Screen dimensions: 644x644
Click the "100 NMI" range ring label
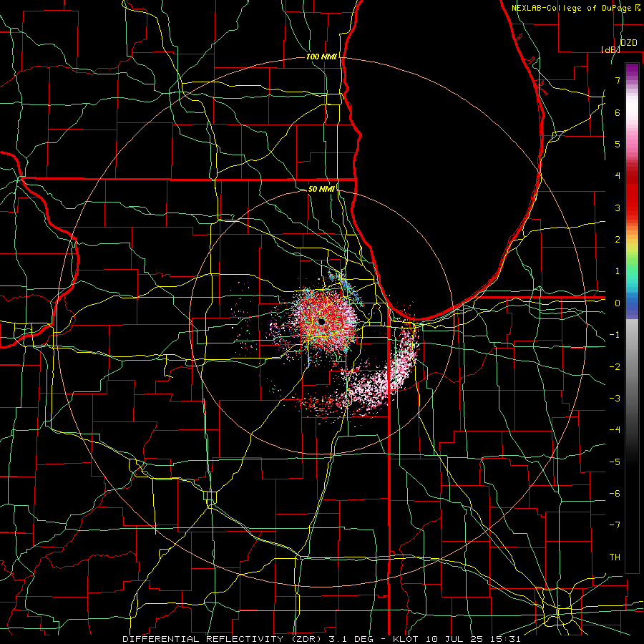coord(321,57)
